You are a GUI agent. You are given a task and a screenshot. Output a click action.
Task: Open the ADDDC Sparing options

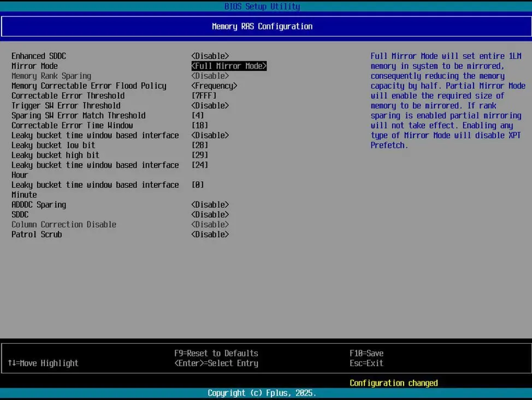coord(210,204)
